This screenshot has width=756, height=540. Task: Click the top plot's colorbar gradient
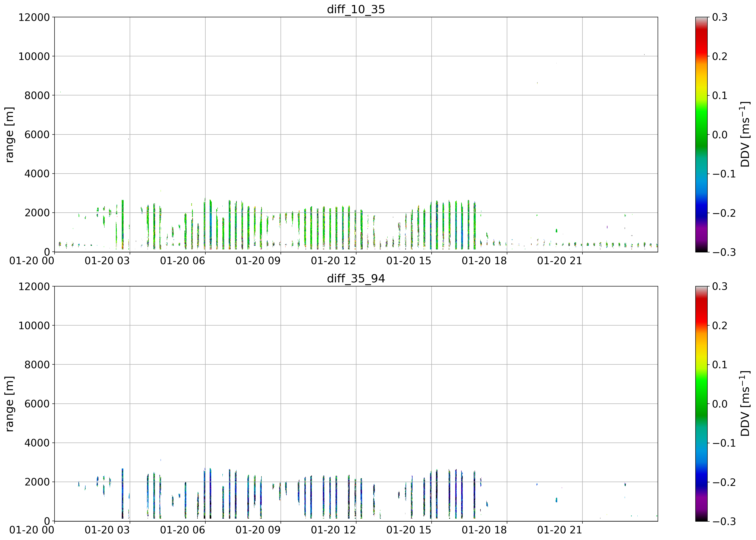701,134
